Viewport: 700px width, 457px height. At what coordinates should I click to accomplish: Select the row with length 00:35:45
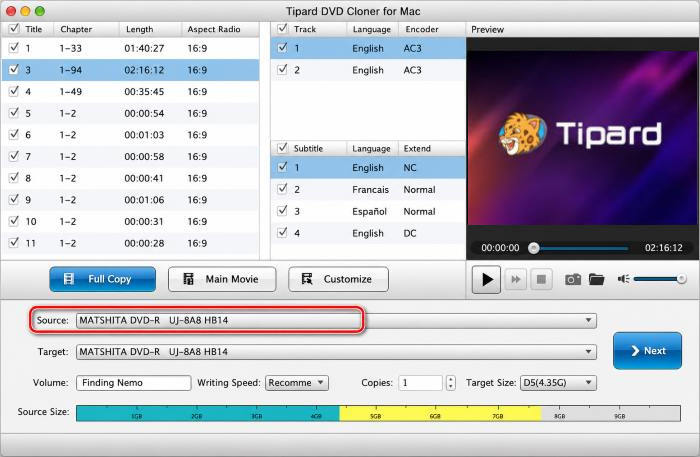[130, 91]
